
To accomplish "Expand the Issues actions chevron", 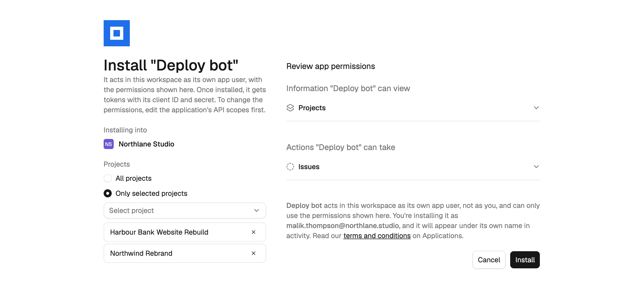I will tap(536, 167).
